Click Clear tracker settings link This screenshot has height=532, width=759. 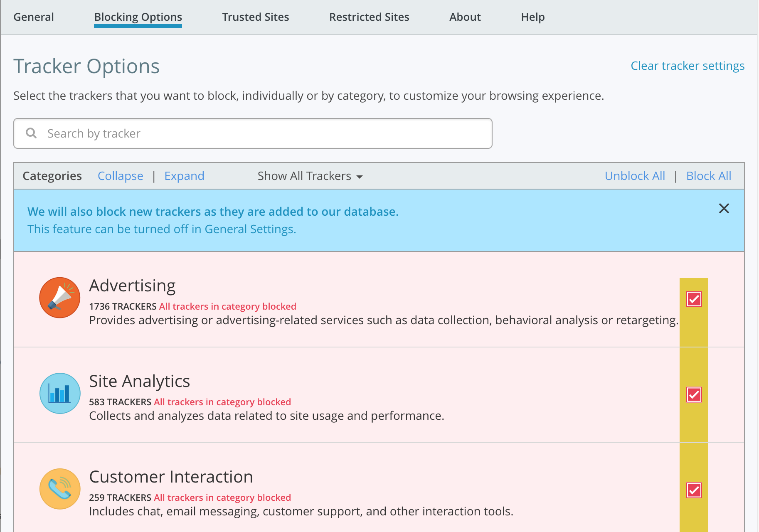click(687, 66)
